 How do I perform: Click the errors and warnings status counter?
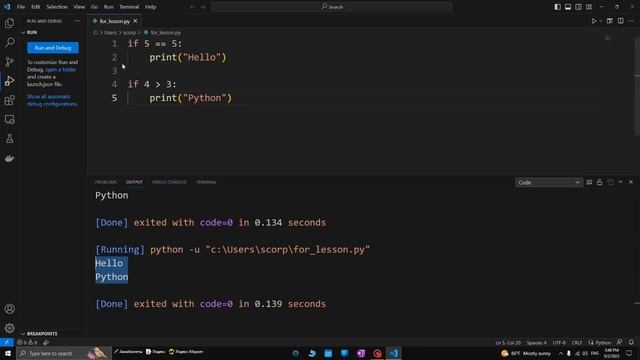pyautogui.click(x=27, y=342)
